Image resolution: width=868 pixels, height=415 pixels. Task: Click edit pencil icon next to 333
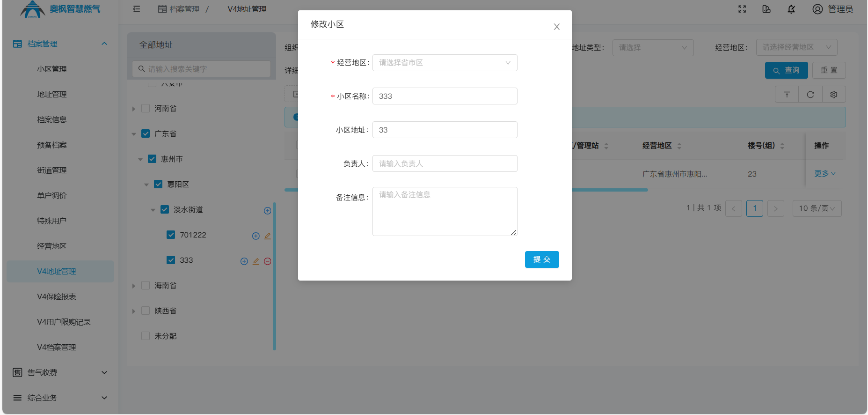point(256,261)
